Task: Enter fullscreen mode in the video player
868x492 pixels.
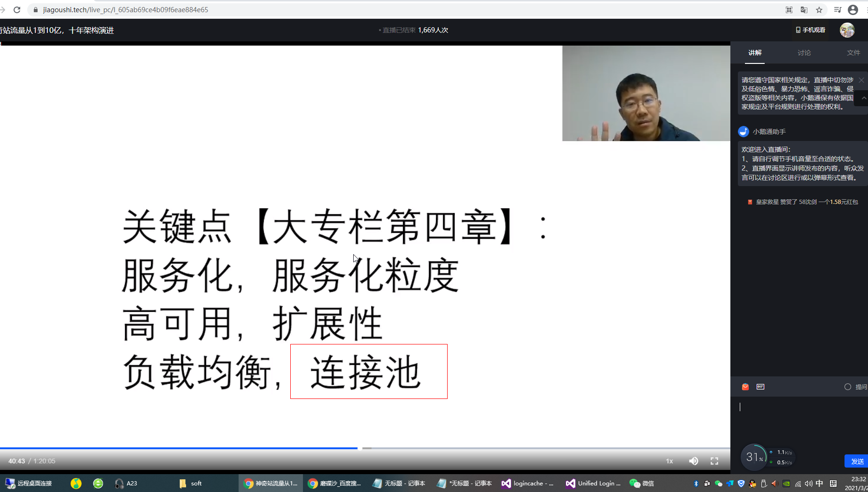Action: [714, 461]
